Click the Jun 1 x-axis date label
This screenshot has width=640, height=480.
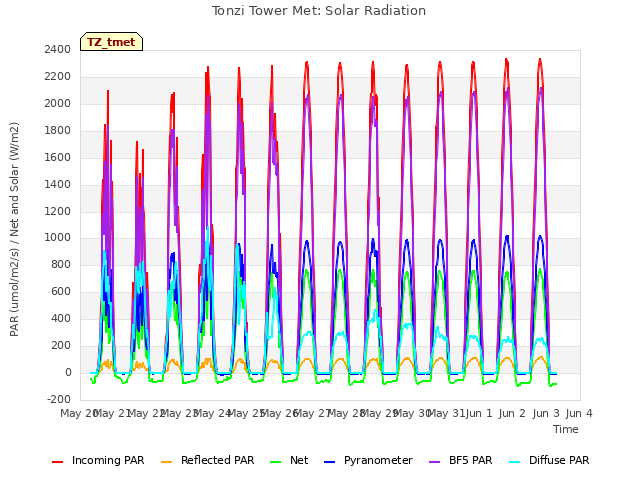tap(479, 413)
